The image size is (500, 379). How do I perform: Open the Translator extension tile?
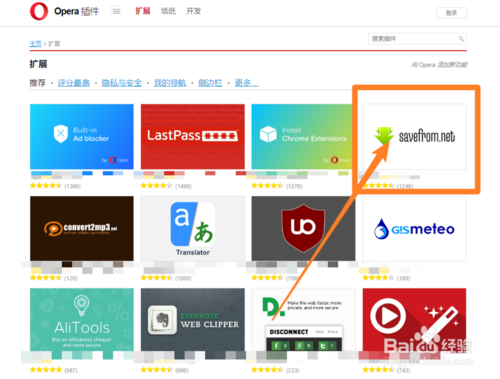pos(193,228)
